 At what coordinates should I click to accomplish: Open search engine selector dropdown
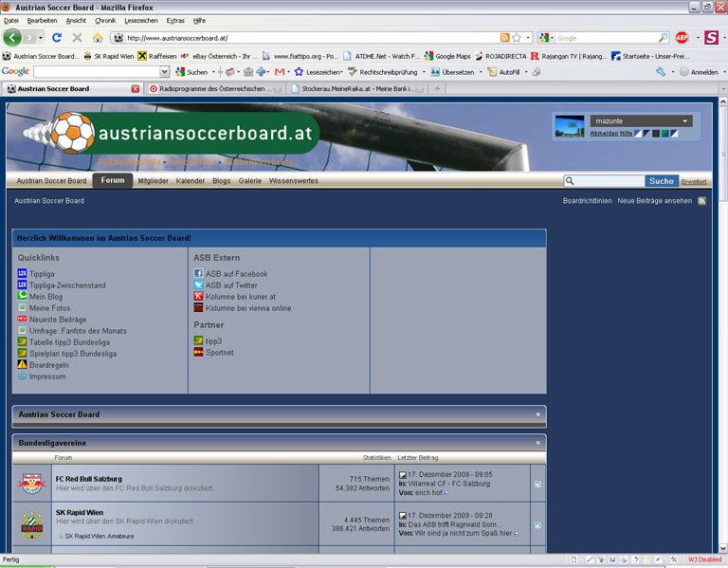click(x=546, y=38)
